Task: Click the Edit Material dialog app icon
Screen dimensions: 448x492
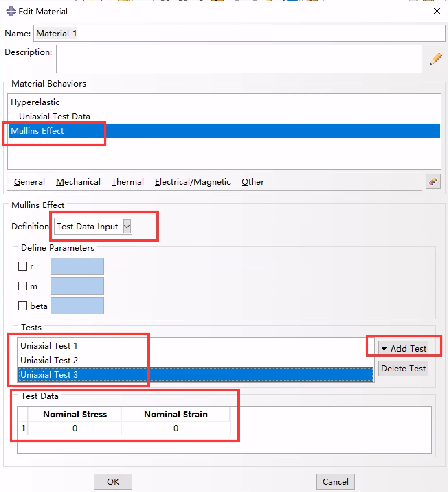Action: pos(11,11)
